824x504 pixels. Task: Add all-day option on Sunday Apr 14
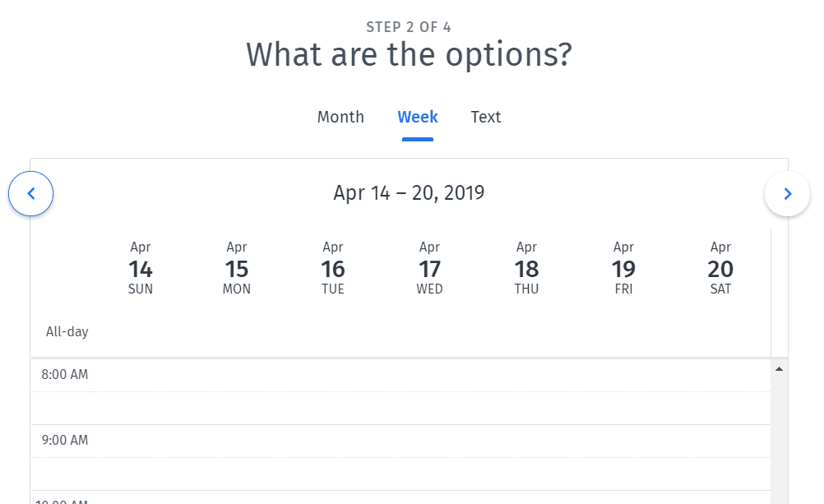[x=141, y=331]
